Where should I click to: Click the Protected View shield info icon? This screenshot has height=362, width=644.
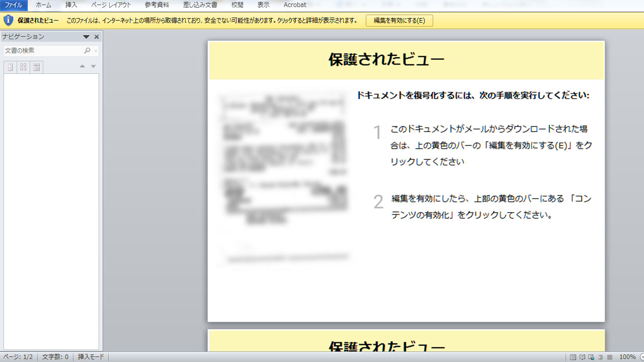[8, 21]
